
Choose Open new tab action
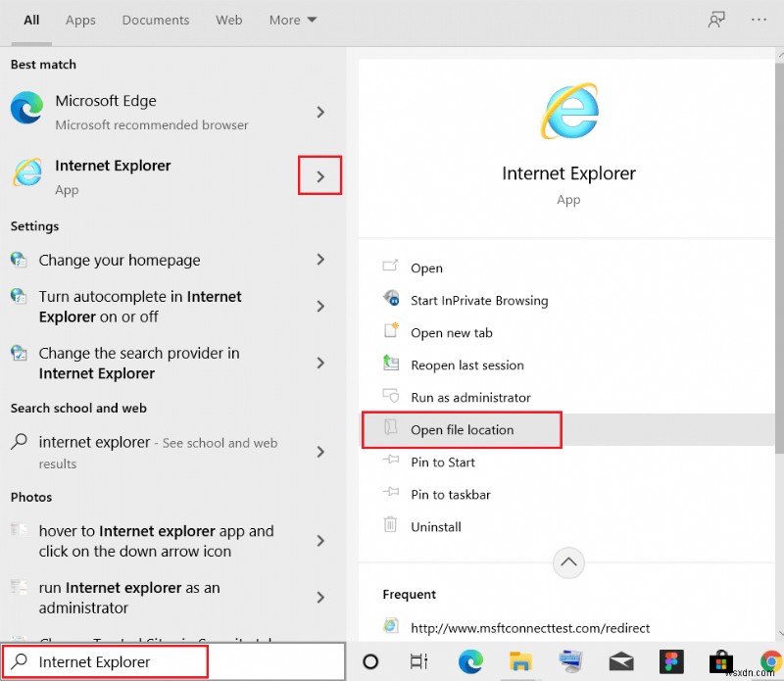coord(567,333)
